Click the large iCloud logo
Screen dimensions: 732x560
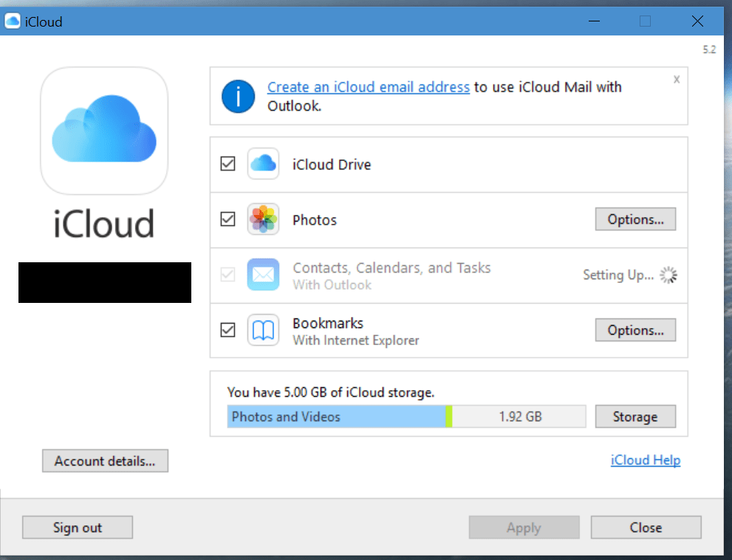click(x=104, y=130)
